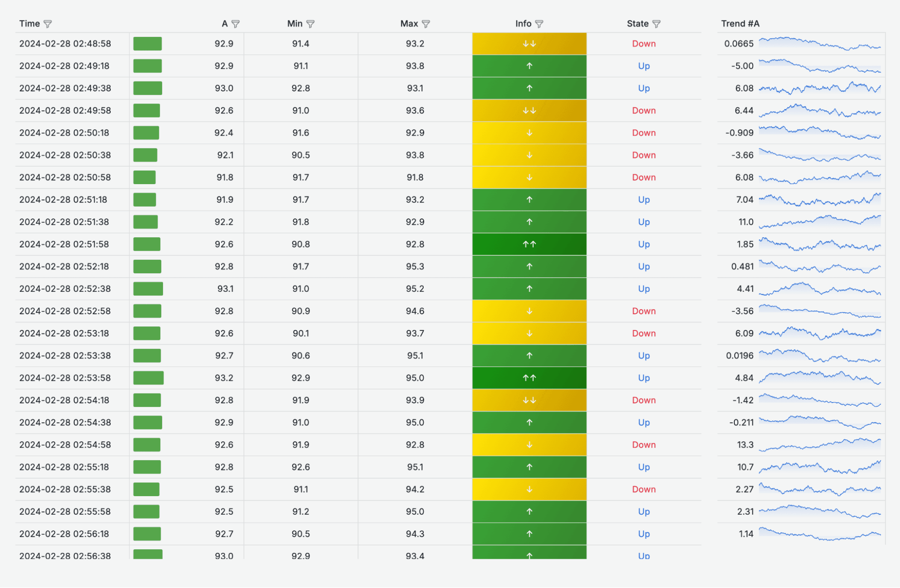900x588 pixels.
Task: Click the down-arrow Info cell at 02:50:38
Action: tap(529, 155)
